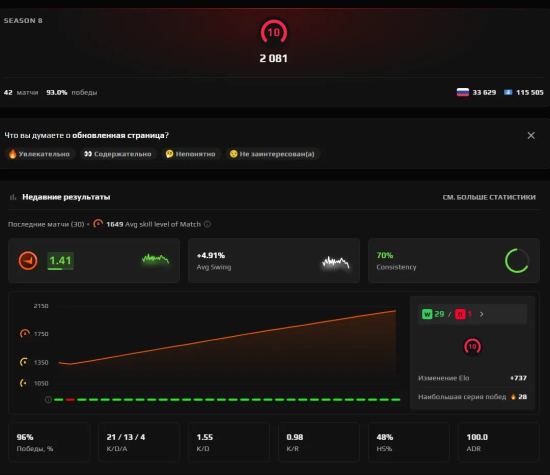Click the red lost-match marker on the timeline
The height and width of the screenshot is (475, 550).
pos(70,400)
